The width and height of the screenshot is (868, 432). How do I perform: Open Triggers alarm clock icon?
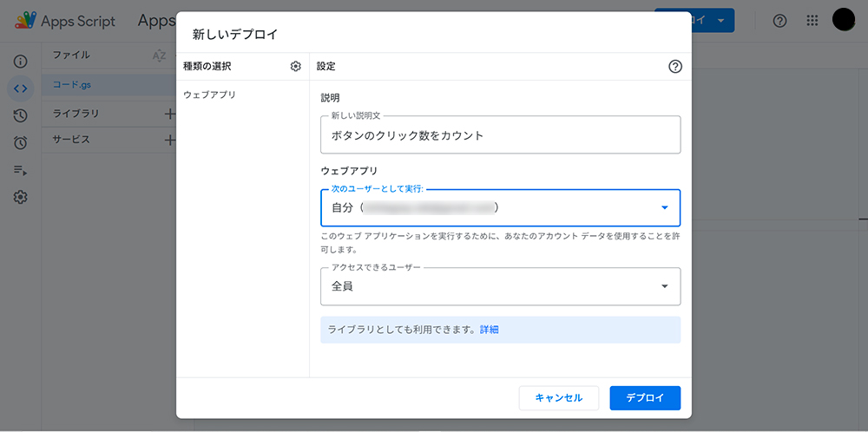[20, 142]
